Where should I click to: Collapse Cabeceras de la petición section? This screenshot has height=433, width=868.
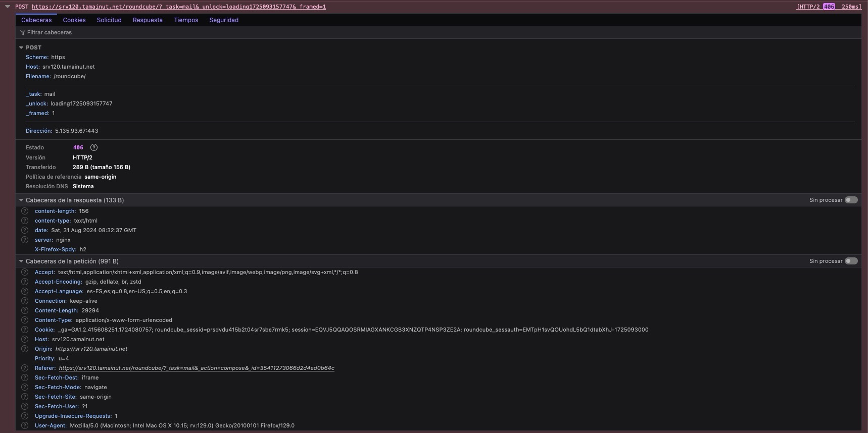pos(21,261)
